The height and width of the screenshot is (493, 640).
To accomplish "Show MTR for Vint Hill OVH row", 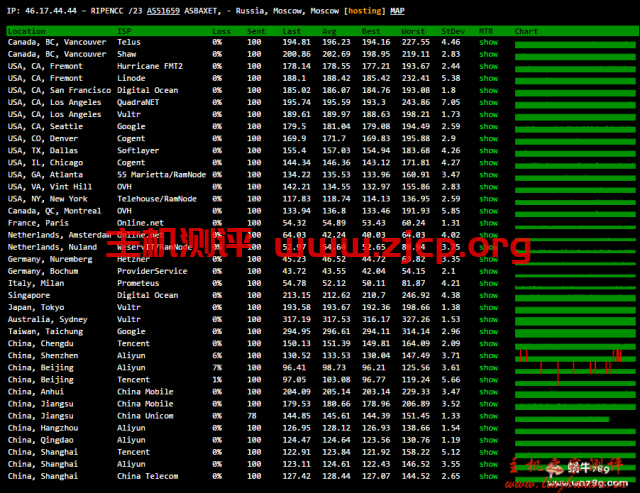I will (x=489, y=187).
